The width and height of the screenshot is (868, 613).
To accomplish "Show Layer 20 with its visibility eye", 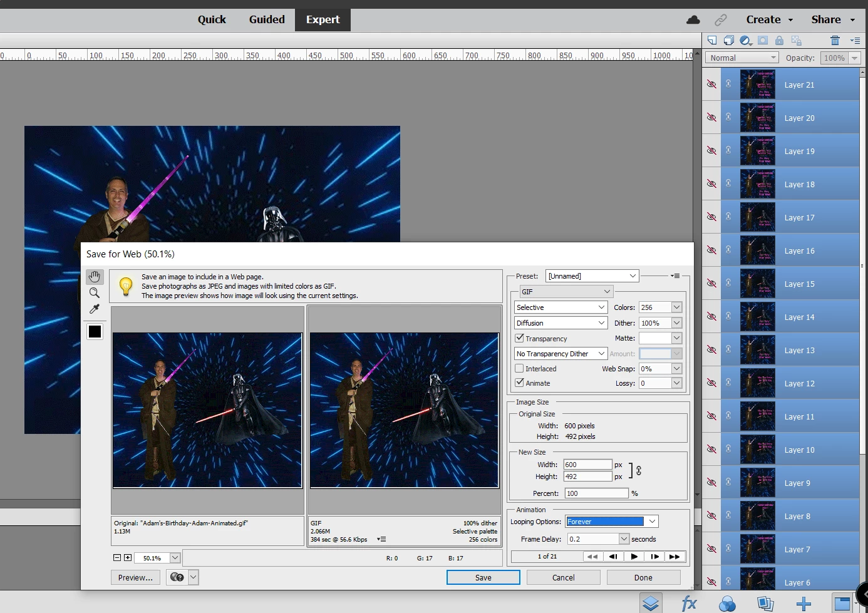I will coord(711,117).
